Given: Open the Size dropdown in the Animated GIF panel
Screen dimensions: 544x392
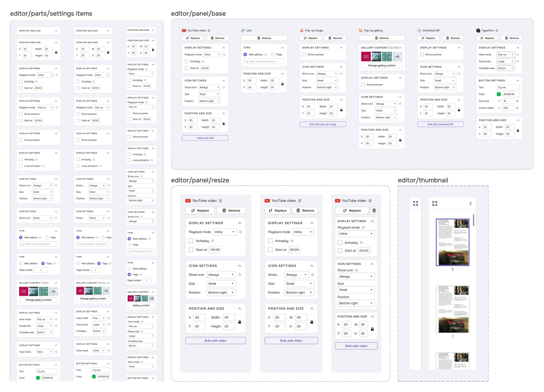Looking at the screenshot, I should [x=445, y=81].
